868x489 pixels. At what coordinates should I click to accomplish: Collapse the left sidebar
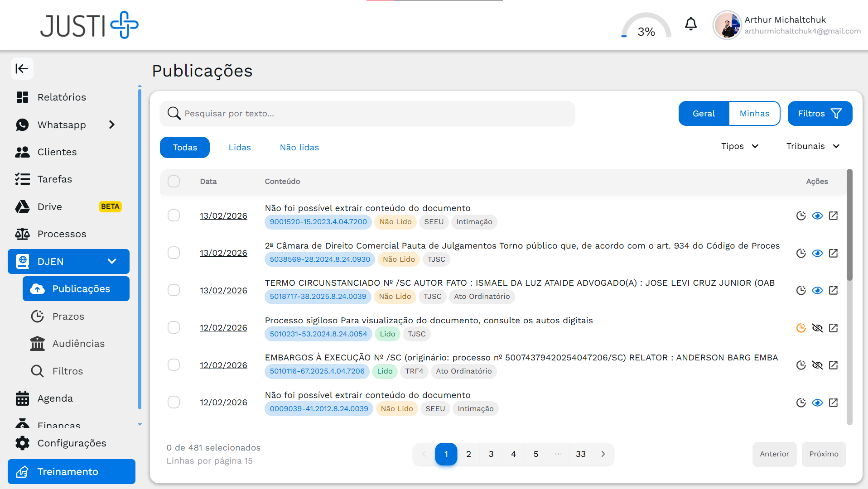[22, 68]
